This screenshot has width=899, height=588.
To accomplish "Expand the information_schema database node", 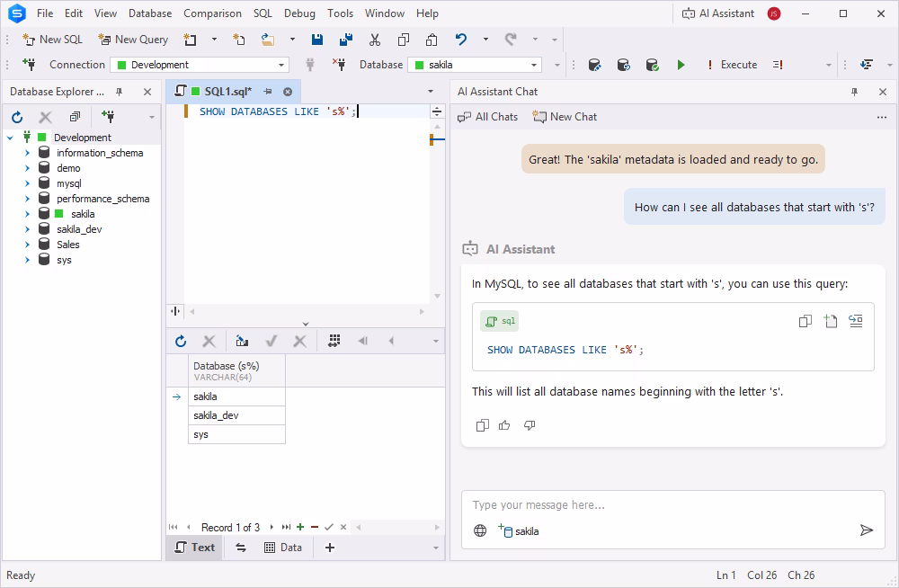I will [28, 153].
